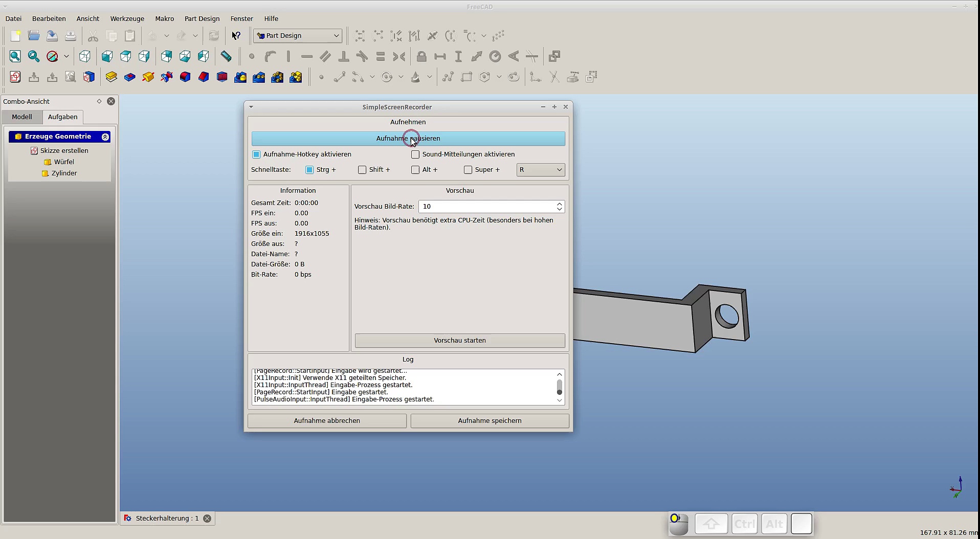Click the Vorschau starten button
Image resolution: width=980 pixels, height=539 pixels.
tap(460, 341)
